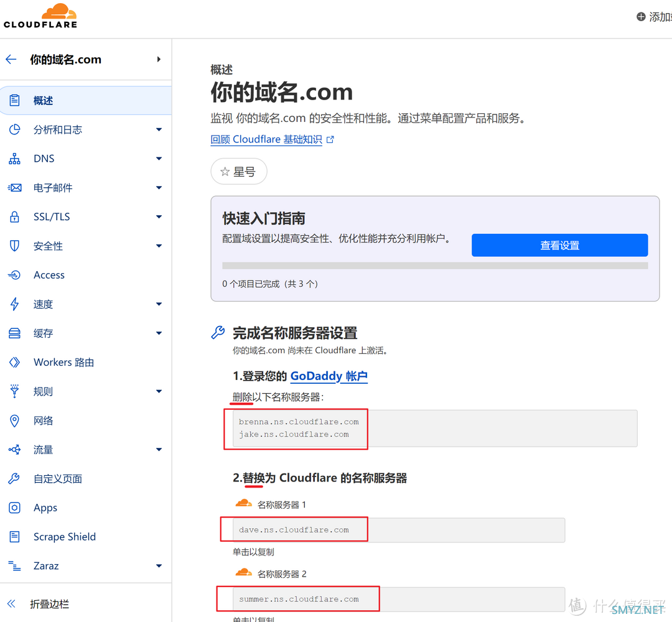This screenshot has height=622, width=672.
Task: Click the Access arrow-circle icon
Action: coord(14,275)
